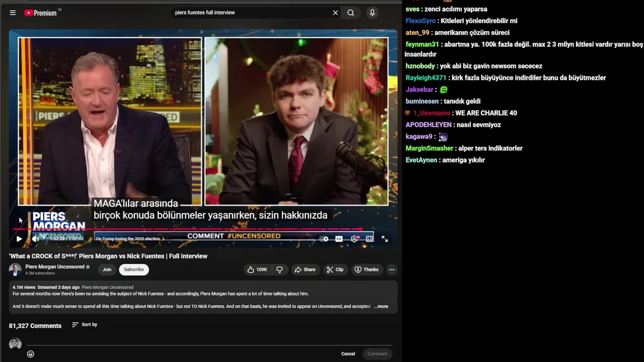This screenshot has height=362, width=644.
Task: Click the emote in kagawa9's message
Action: coord(443,137)
